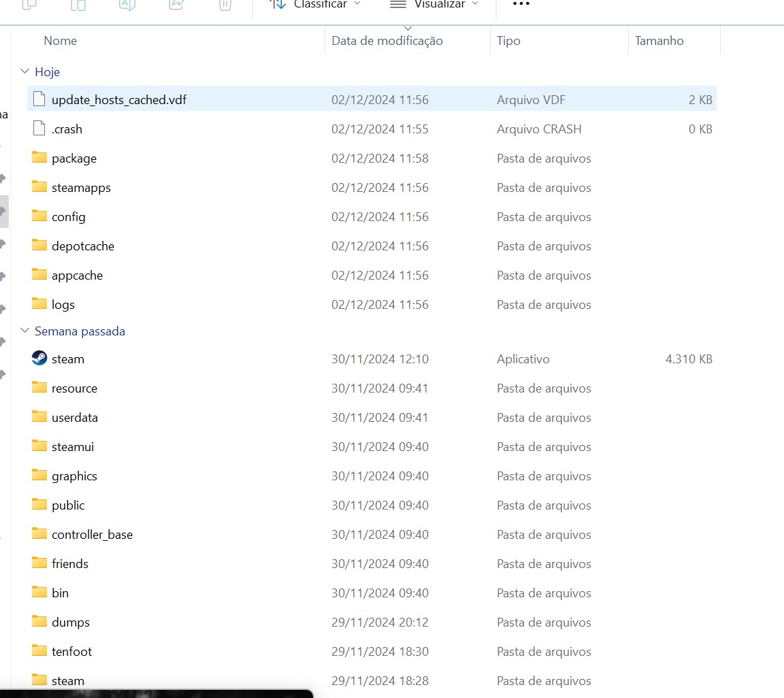784x698 pixels.
Task: Click the update_hosts_cached.vdf file icon
Action: coord(39,100)
